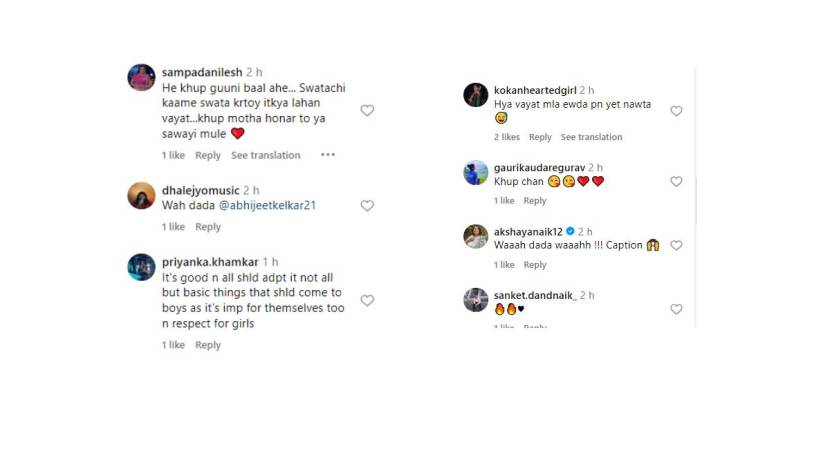This screenshot has width=830, height=466.
Task: Click heart icon on kokanheartedgirl's comment
Action: point(677,111)
